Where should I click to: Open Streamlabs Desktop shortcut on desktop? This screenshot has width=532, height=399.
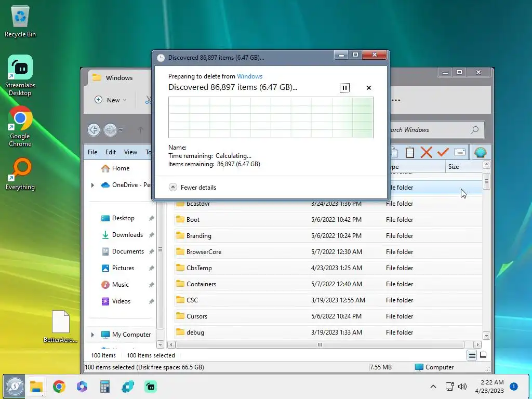(20, 76)
